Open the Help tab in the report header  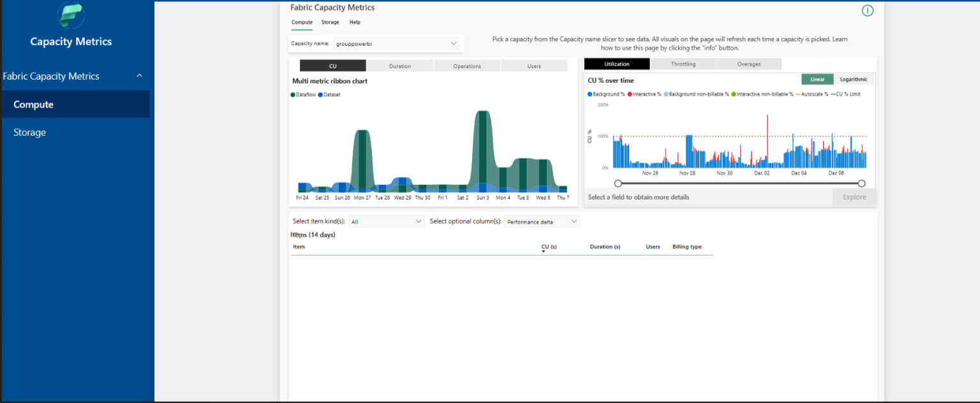pos(355,22)
